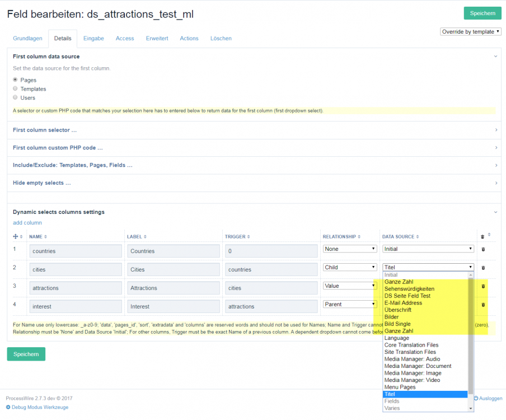The height and width of the screenshot is (420, 506).
Task: Click the move handle icon above the rows
Action: [x=16, y=236]
